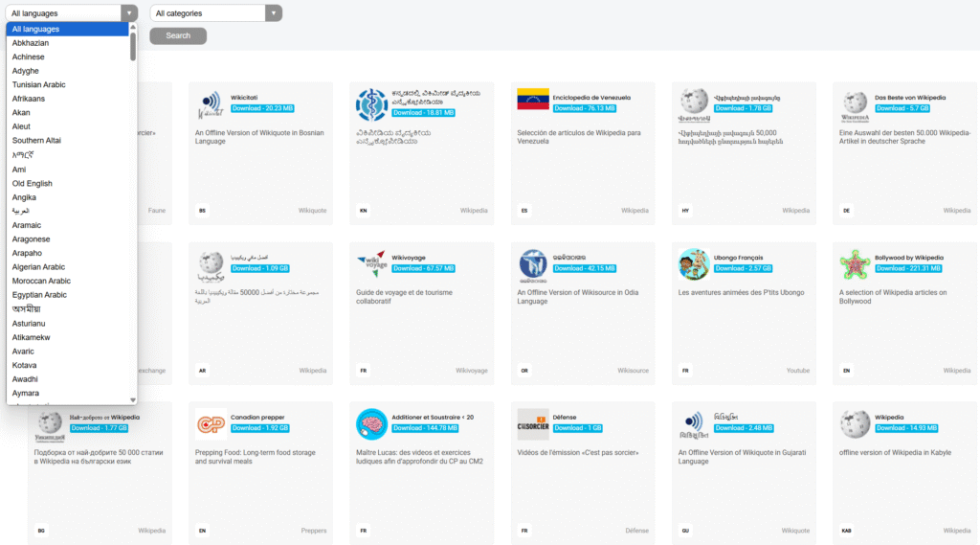Select Abkhazian language option
The image size is (980, 545).
68,43
